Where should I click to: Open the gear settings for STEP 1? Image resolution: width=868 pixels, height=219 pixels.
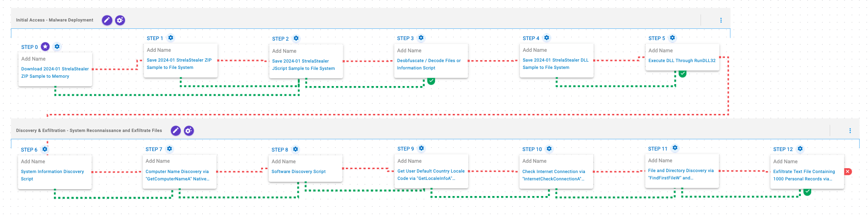[x=170, y=38]
